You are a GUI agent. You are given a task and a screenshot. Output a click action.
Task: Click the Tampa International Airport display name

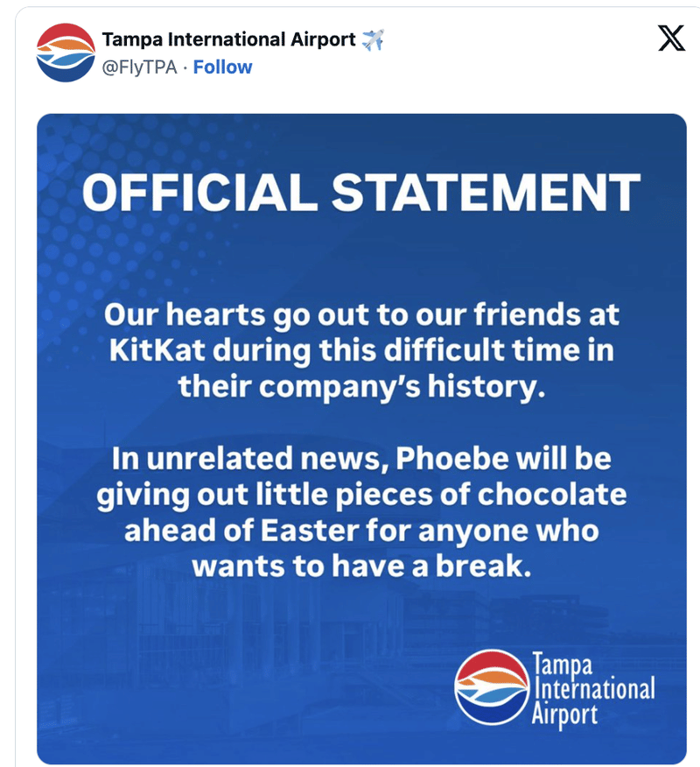[229, 39]
